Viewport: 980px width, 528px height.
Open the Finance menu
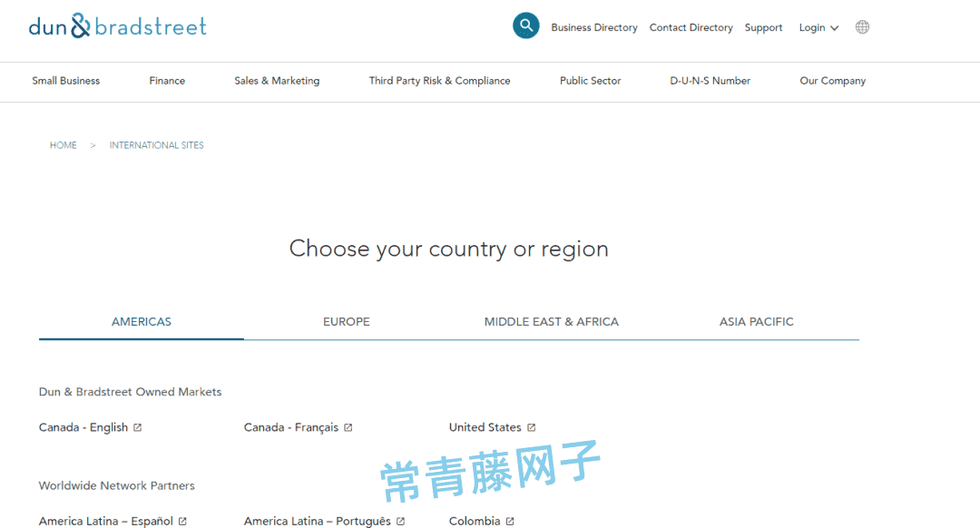pyautogui.click(x=167, y=81)
